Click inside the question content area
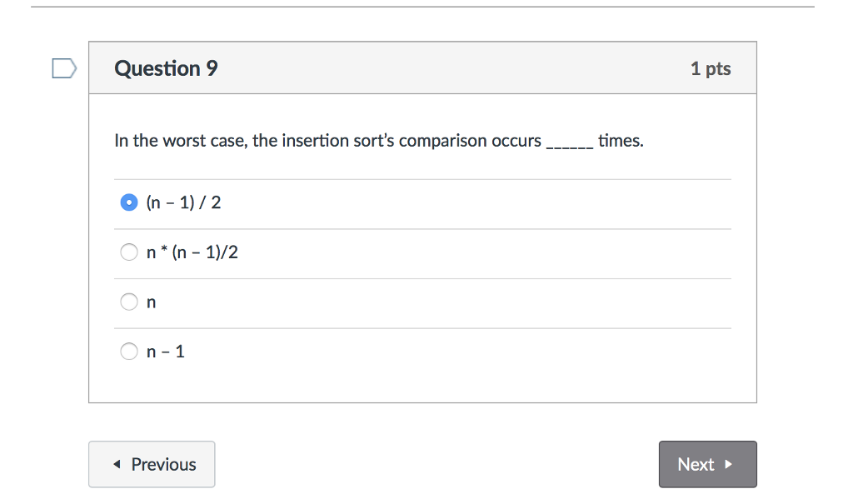 422,250
